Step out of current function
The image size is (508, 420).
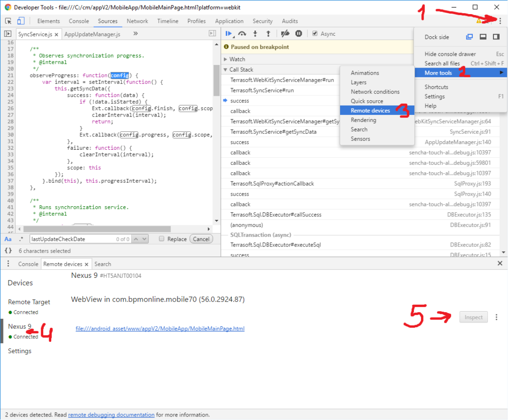tap(268, 34)
